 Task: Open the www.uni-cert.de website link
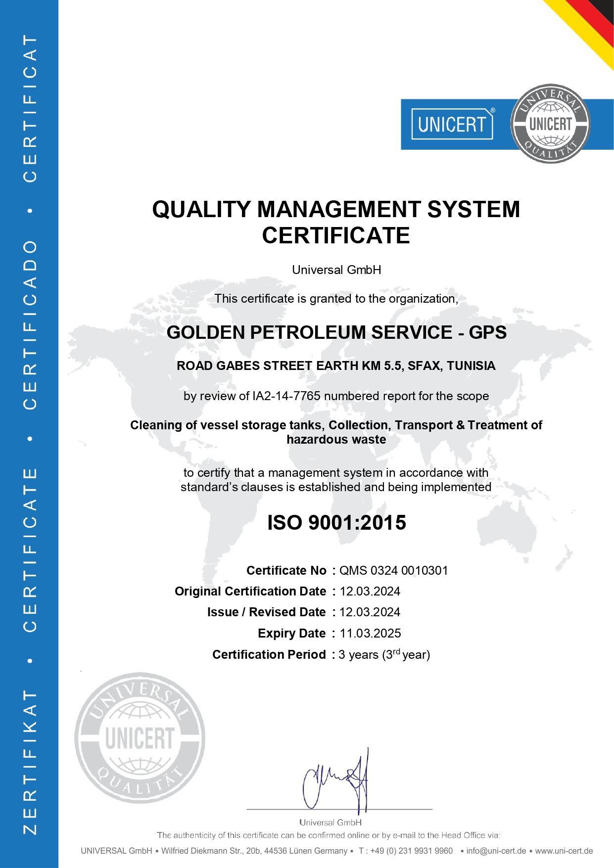564,851
